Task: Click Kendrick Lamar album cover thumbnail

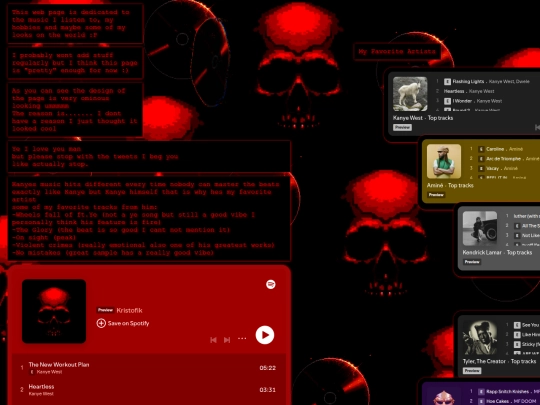Action: pos(480,228)
